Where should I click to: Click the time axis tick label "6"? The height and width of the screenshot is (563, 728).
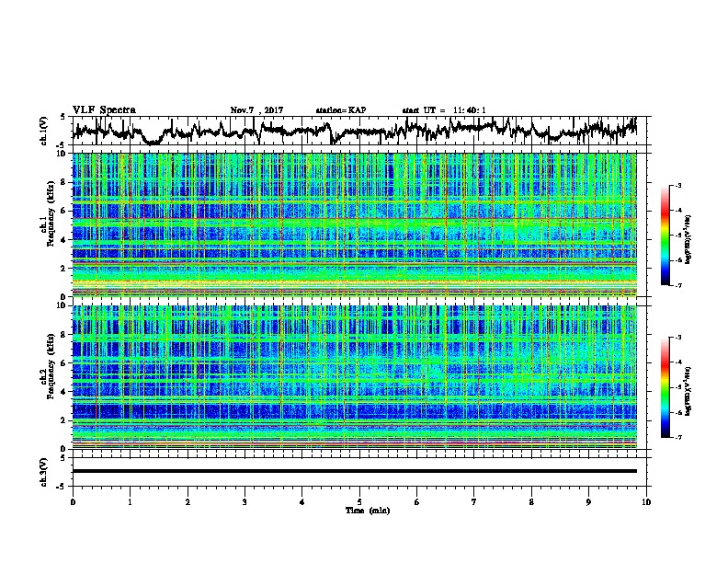click(x=417, y=502)
